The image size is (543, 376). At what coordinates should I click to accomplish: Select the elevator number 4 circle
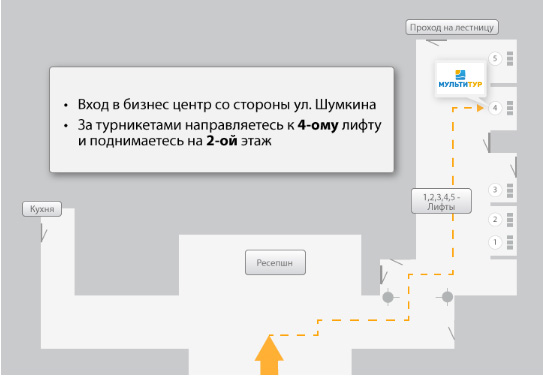point(495,108)
